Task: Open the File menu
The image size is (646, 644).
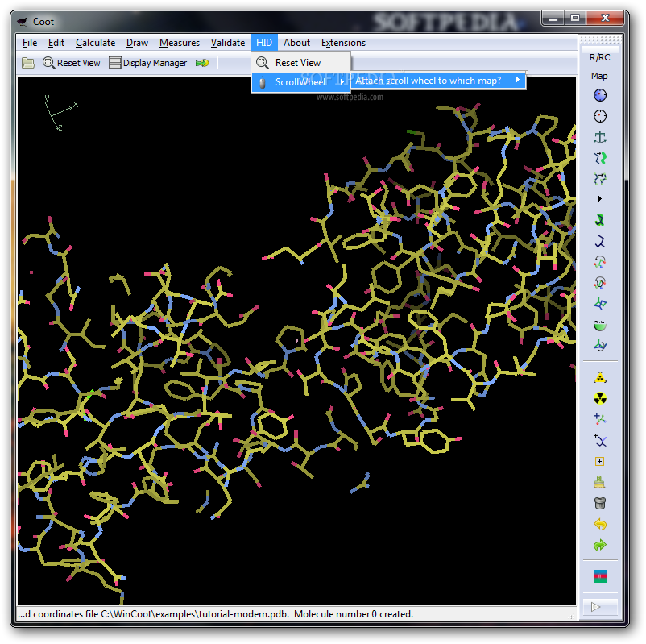Action: [x=30, y=43]
